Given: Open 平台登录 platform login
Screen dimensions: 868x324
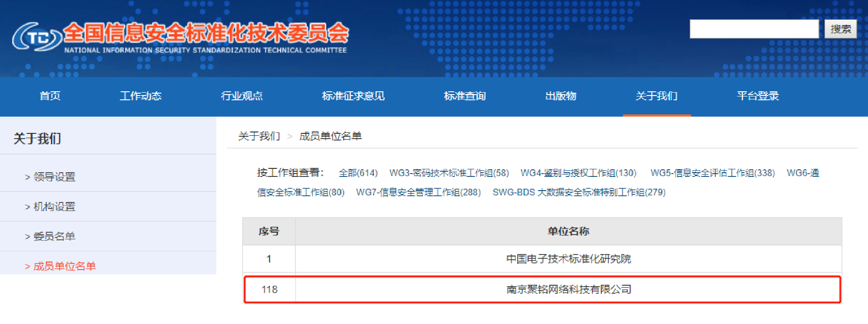Looking at the screenshot, I should click(x=757, y=96).
